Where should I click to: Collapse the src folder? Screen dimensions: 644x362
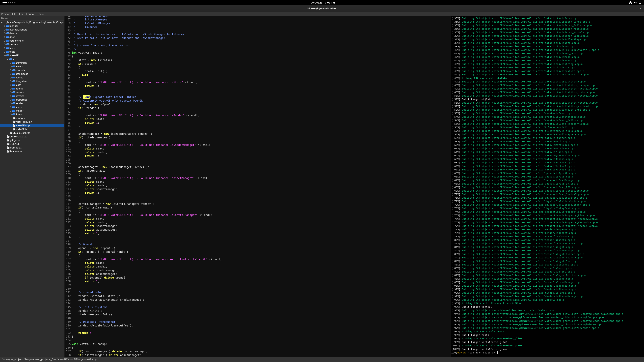[x=8, y=59]
